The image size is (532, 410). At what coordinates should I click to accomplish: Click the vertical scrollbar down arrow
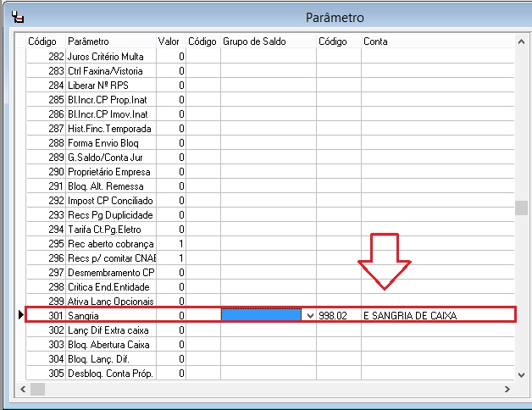[522, 374]
